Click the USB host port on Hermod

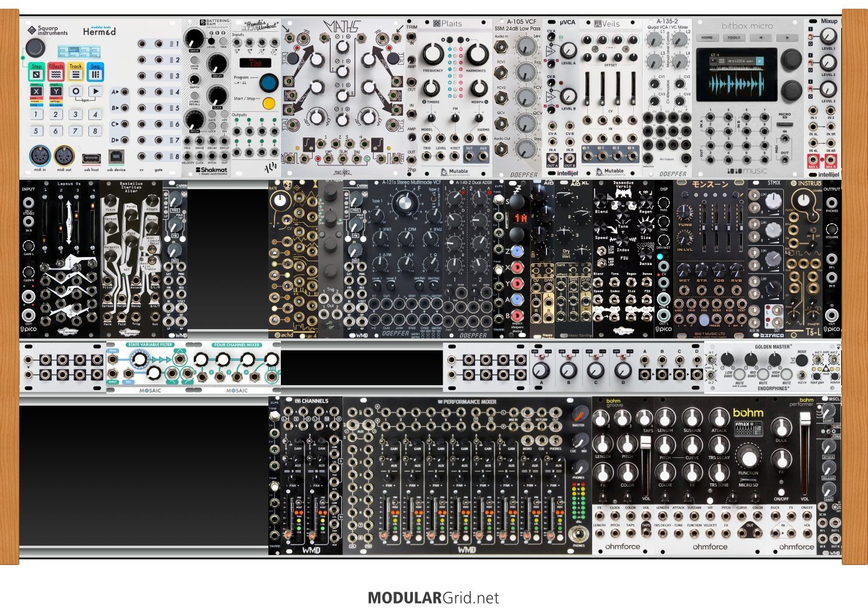click(x=91, y=158)
